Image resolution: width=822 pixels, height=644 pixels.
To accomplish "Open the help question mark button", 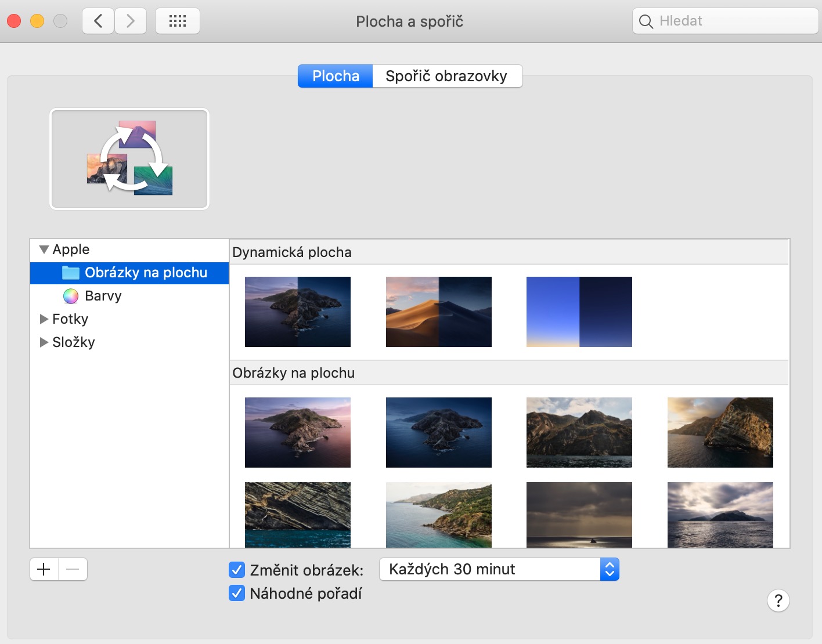I will click(x=778, y=600).
